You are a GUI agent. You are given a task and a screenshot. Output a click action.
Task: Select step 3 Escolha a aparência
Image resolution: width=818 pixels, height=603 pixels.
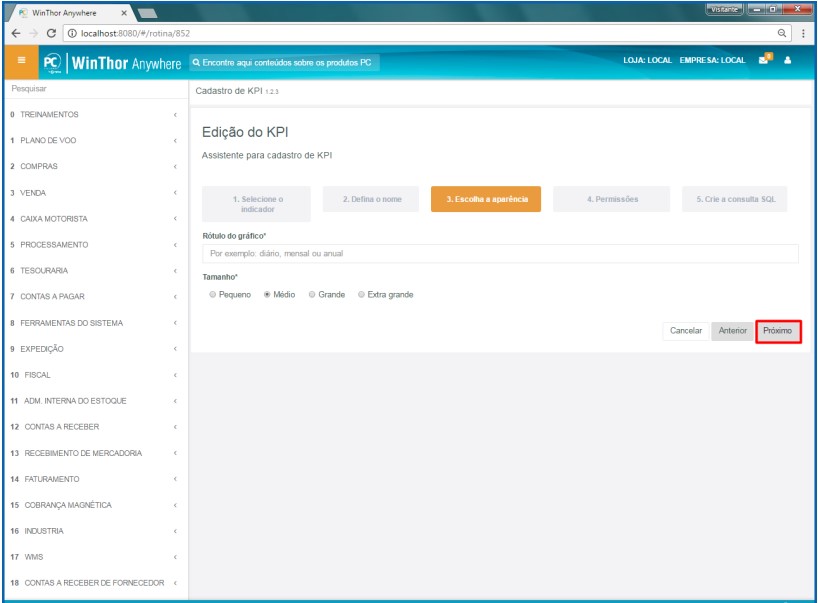point(486,199)
